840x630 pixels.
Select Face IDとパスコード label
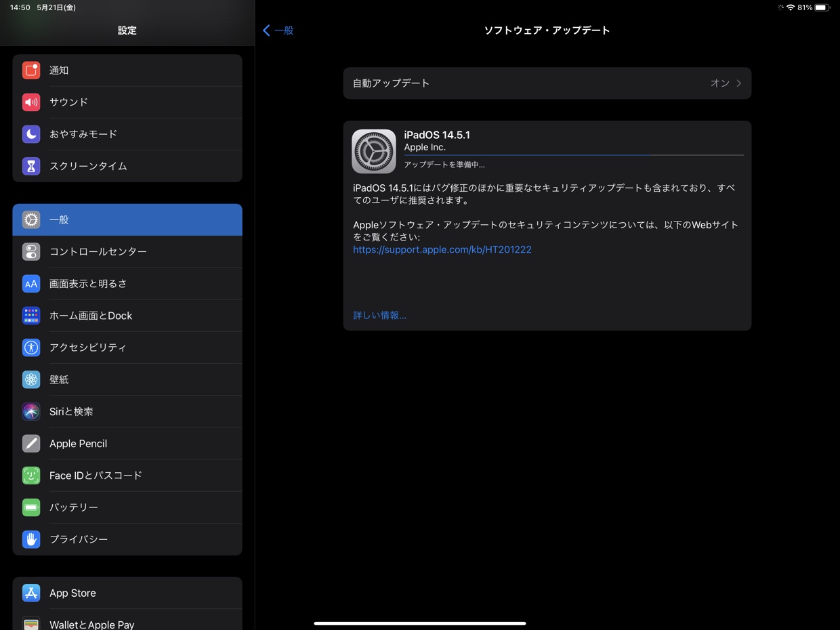pos(96,476)
